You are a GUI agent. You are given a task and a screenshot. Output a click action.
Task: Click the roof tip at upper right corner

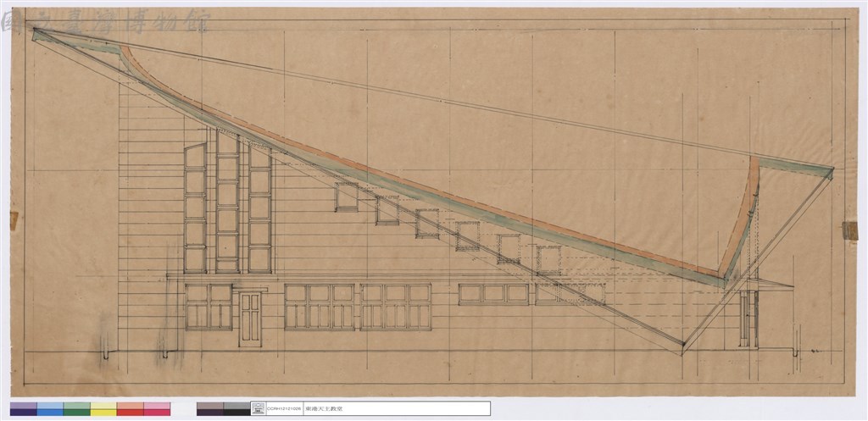830,170
